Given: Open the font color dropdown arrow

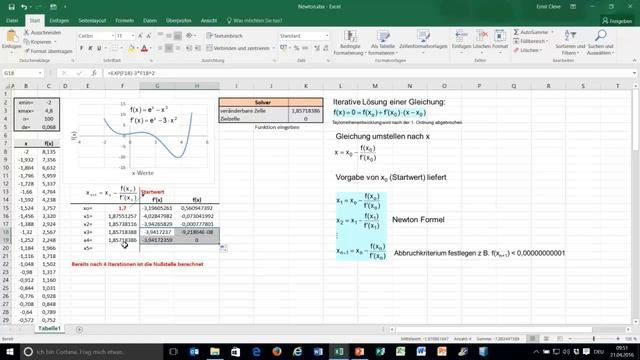Looking at the screenshot, I should click(150, 49).
